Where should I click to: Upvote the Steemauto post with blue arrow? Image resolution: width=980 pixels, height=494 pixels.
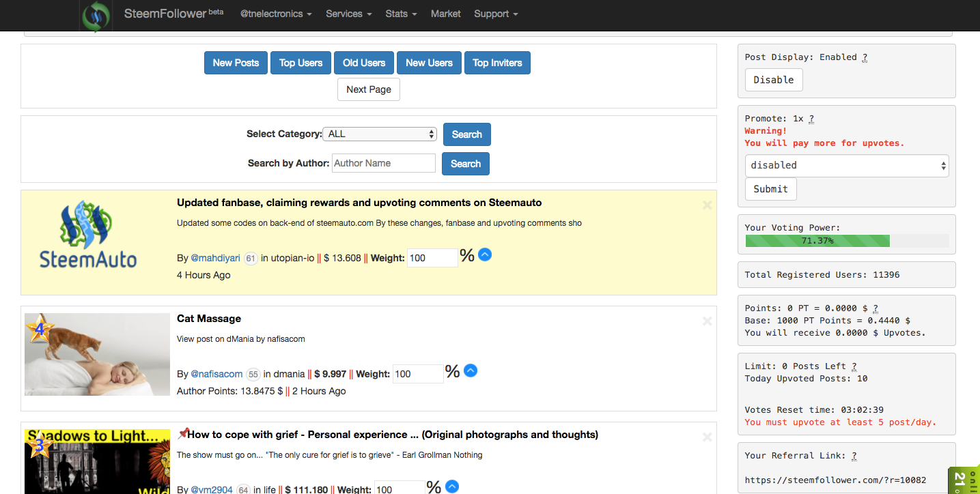[485, 255]
